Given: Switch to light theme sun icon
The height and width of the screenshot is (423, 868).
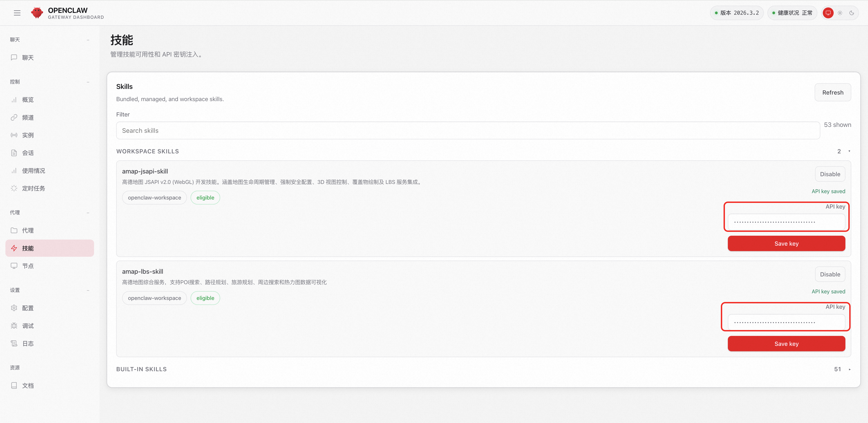Looking at the screenshot, I should 840,13.
